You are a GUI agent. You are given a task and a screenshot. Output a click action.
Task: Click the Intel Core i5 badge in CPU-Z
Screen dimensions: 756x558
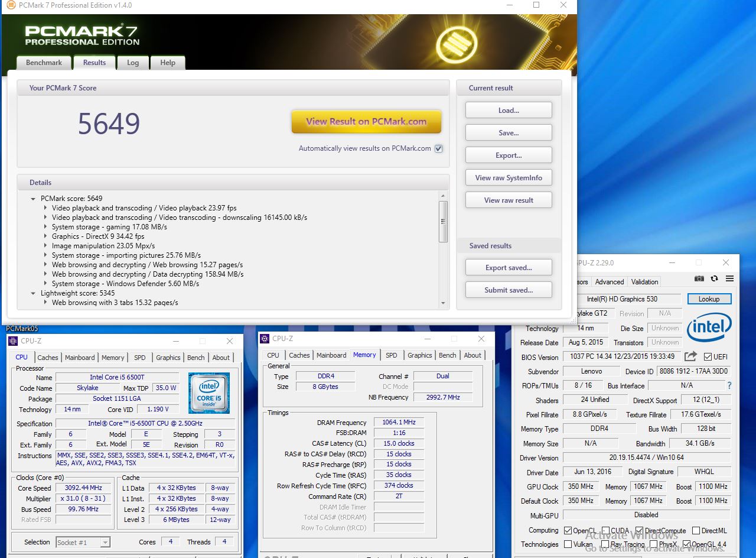pos(209,393)
